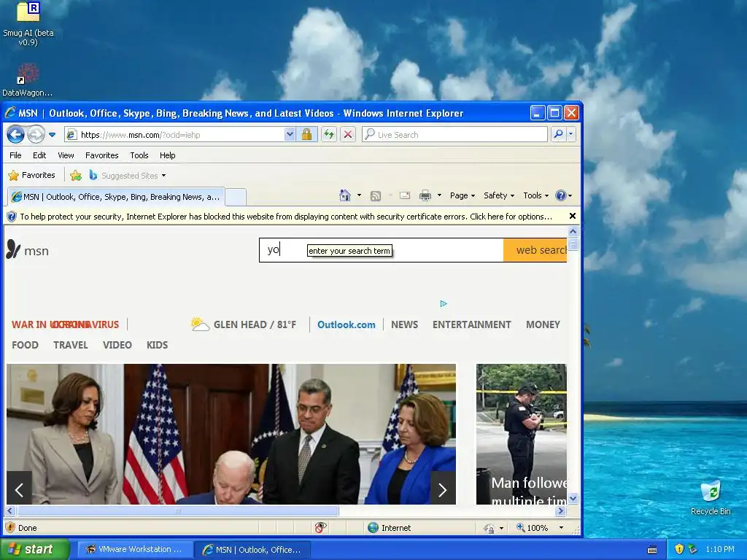Open Suggested Sites dropdown
The image size is (747, 560).
(x=128, y=176)
